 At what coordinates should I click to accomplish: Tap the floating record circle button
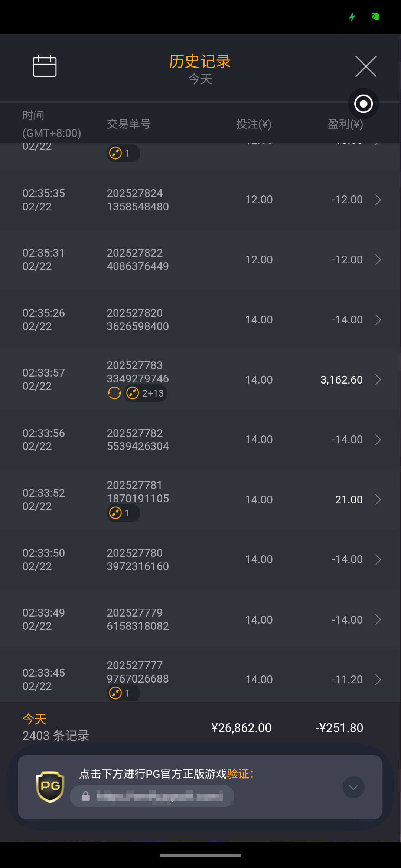(363, 104)
